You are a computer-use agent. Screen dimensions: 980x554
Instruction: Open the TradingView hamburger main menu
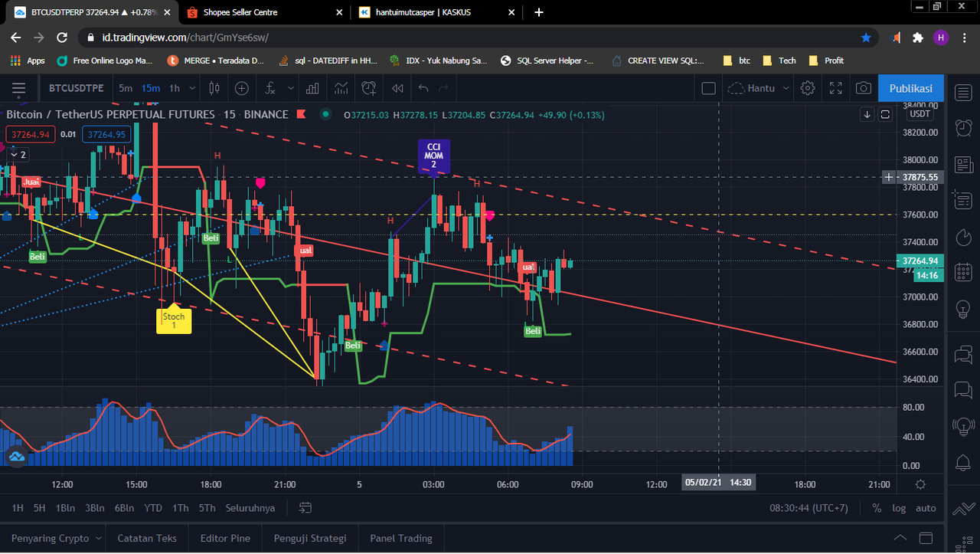tap(18, 88)
